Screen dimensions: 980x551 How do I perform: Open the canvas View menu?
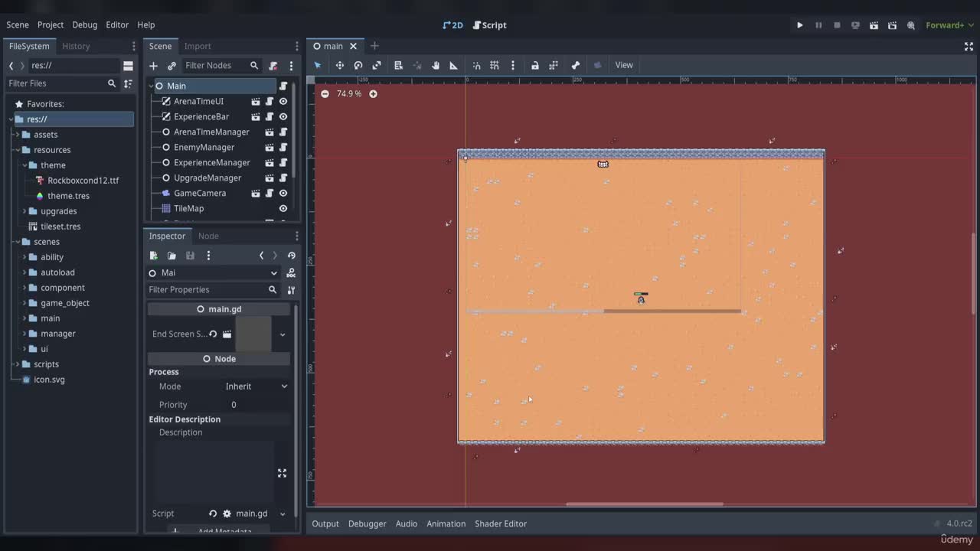tap(624, 65)
